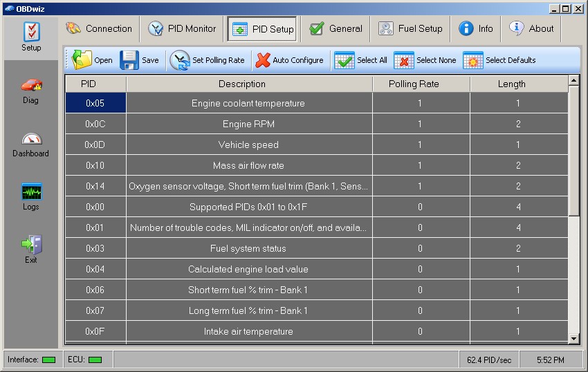Screen dimensions: 588x372
Task: Select the Intake air temperature cell
Action: (x=249, y=331)
